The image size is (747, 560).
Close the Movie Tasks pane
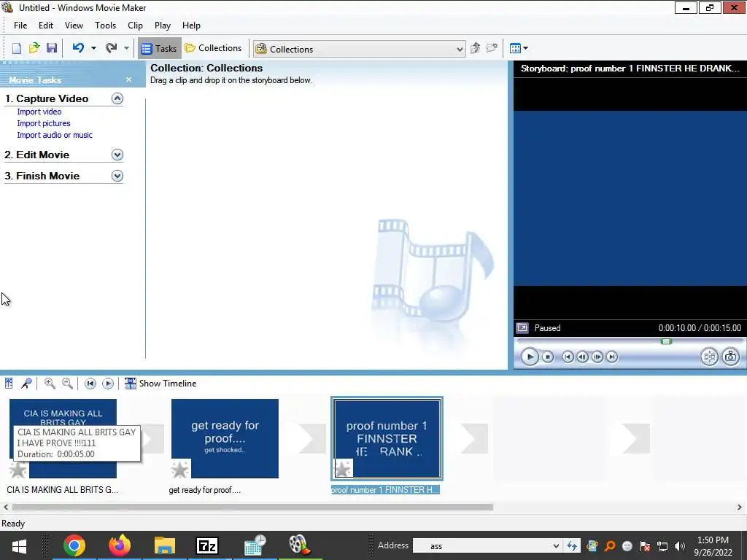point(128,79)
